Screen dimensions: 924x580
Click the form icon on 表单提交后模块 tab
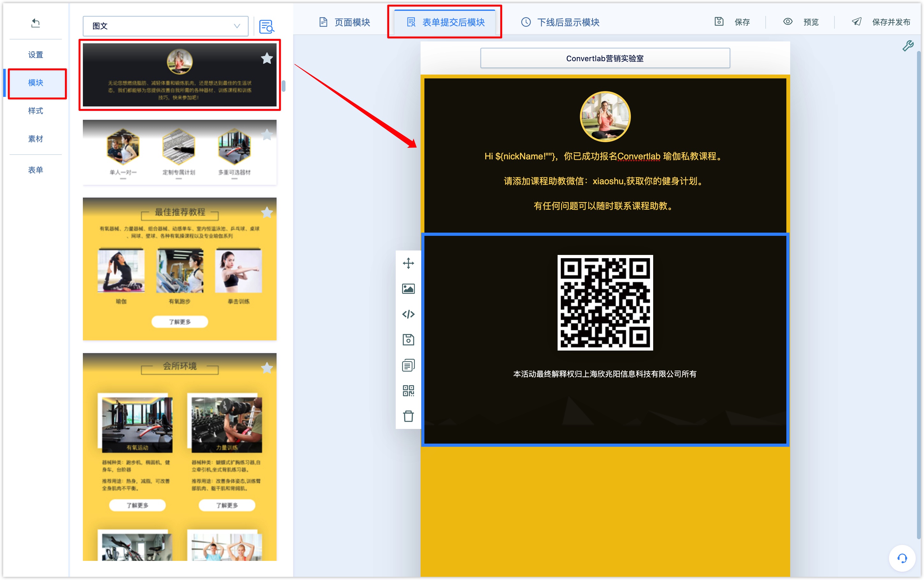[x=411, y=22]
